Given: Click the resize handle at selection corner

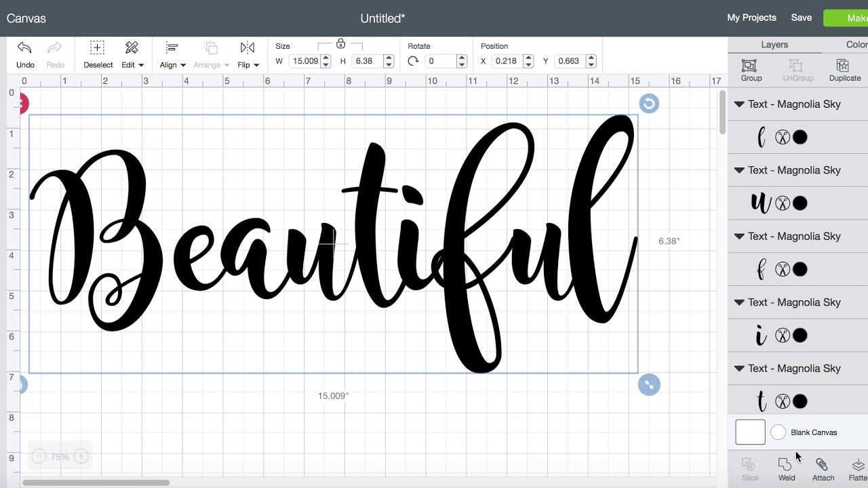Looking at the screenshot, I should coord(649,385).
